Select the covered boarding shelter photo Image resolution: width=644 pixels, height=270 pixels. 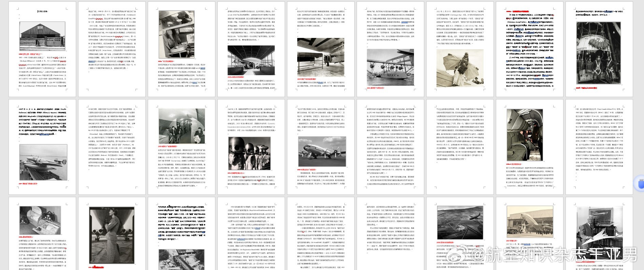coord(251,60)
